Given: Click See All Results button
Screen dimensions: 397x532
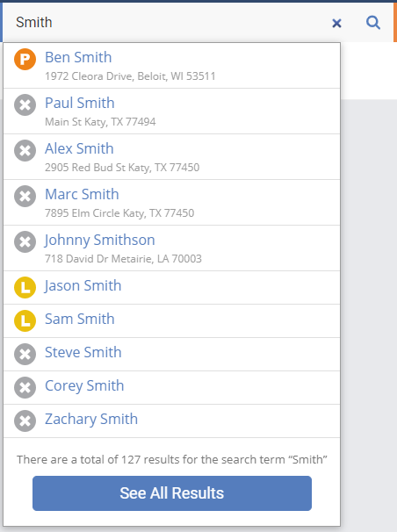Looking at the screenshot, I should coord(172,493).
